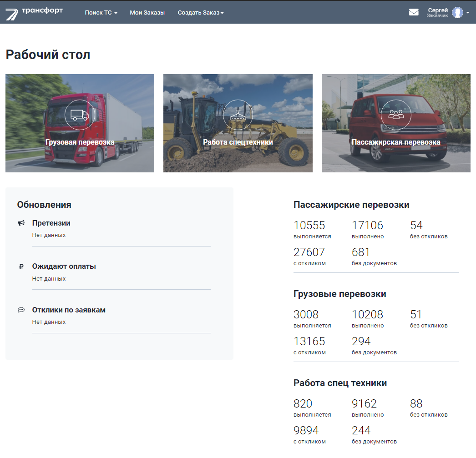Click the Обновления panel heading
The width and height of the screenshot is (476, 458).
44,205
